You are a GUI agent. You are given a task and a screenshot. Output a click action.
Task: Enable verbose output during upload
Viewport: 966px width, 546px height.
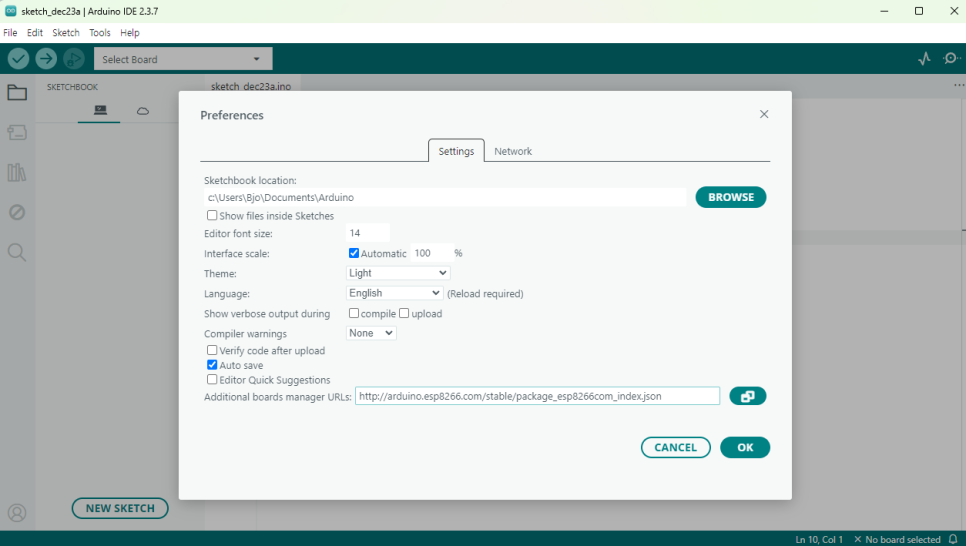point(404,313)
